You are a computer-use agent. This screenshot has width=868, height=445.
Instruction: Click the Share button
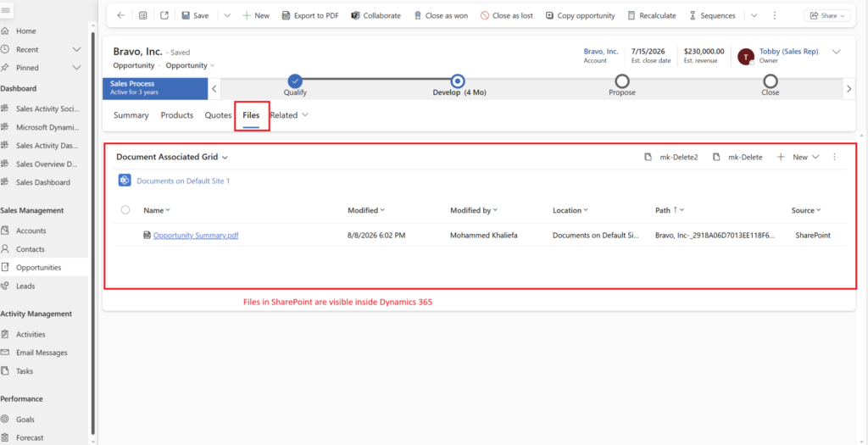click(x=827, y=15)
